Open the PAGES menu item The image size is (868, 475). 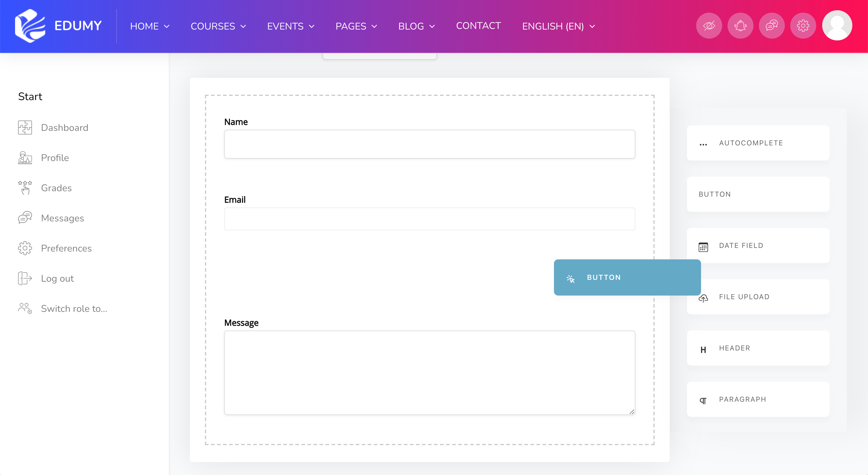pyautogui.click(x=351, y=26)
